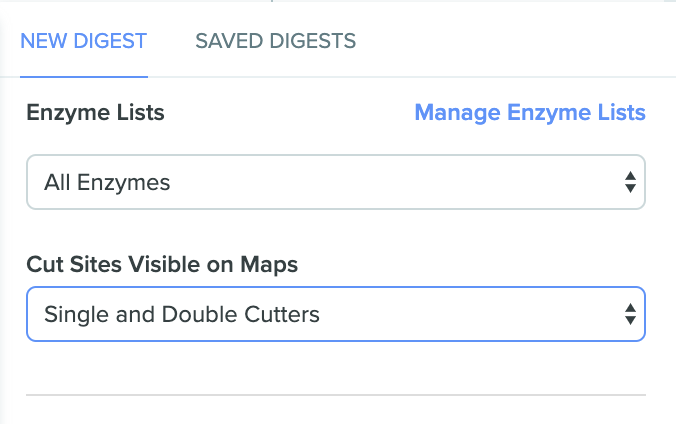Click the Cut Sites Visible on Maps label
The width and height of the screenshot is (676, 424).
[x=162, y=265]
